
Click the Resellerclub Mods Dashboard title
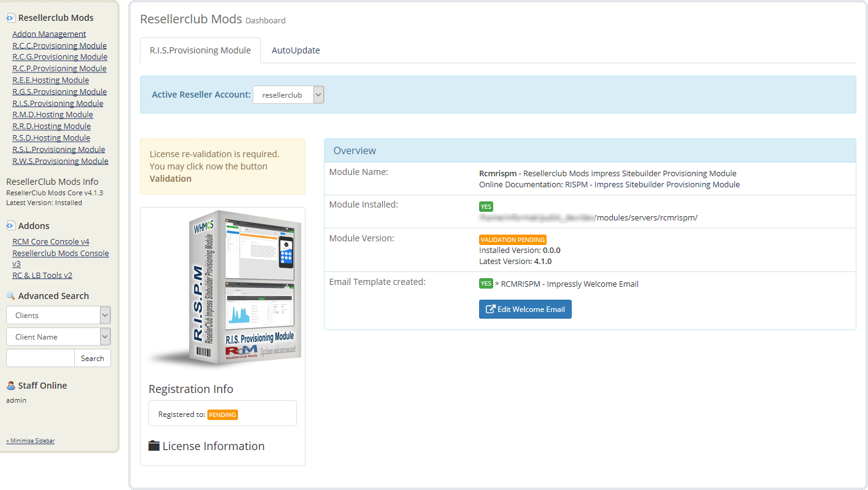[x=212, y=19]
